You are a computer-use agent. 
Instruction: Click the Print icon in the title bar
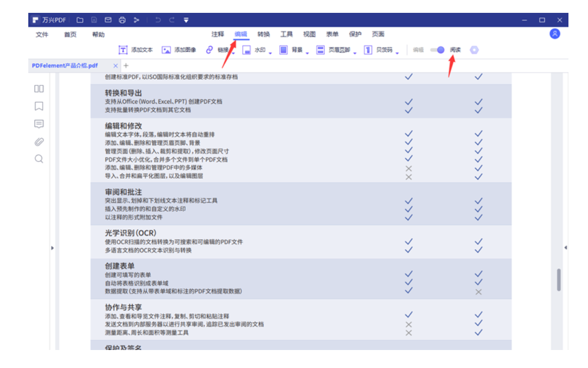coord(122,19)
